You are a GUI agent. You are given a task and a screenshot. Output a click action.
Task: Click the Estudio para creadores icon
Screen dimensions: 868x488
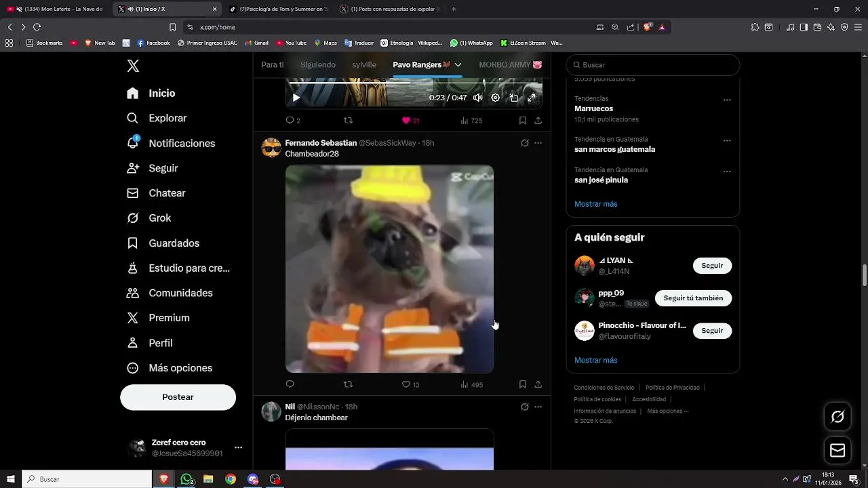tap(133, 268)
